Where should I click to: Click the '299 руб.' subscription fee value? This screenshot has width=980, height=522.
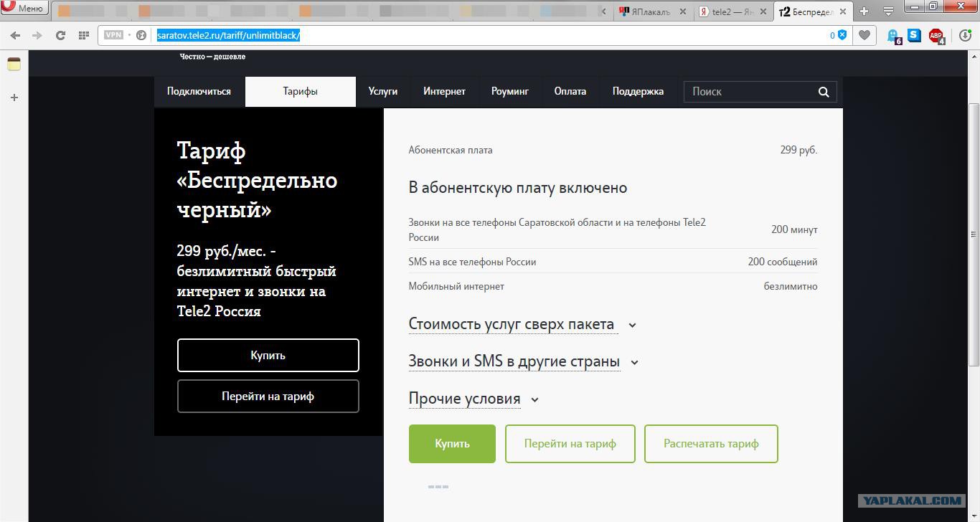798,150
